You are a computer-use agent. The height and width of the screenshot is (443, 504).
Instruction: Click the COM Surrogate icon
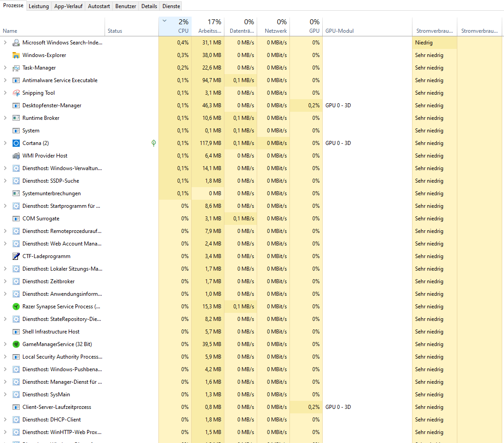[x=16, y=218]
